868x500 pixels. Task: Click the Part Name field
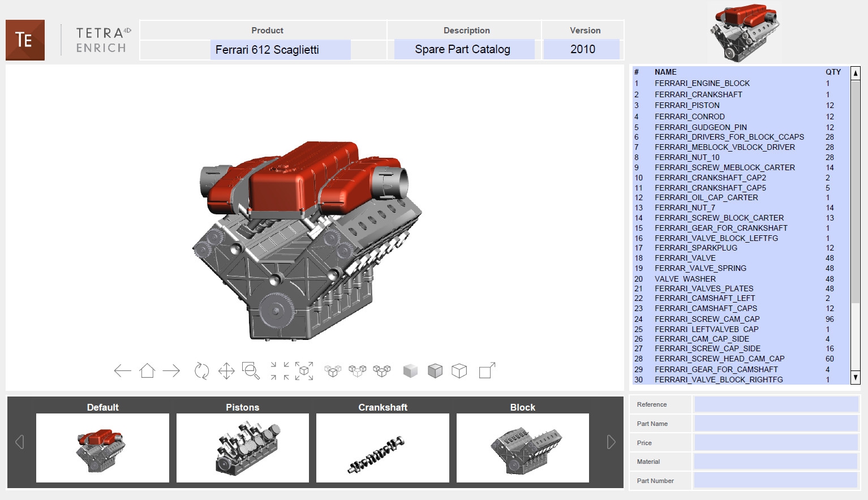(776, 424)
